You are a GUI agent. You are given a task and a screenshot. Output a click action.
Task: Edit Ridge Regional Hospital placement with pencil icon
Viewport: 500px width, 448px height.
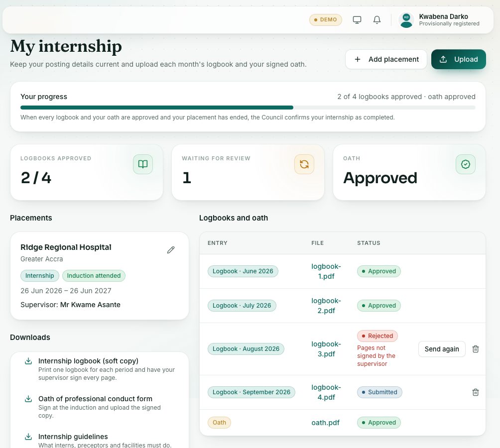171,250
